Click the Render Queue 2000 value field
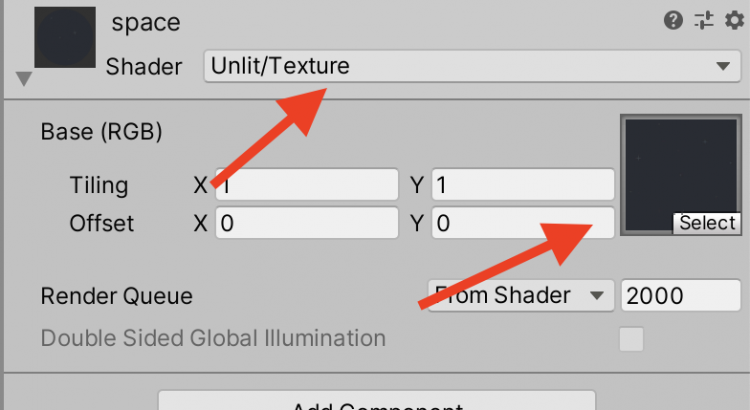The image size is (750, 410). (680, 296)
